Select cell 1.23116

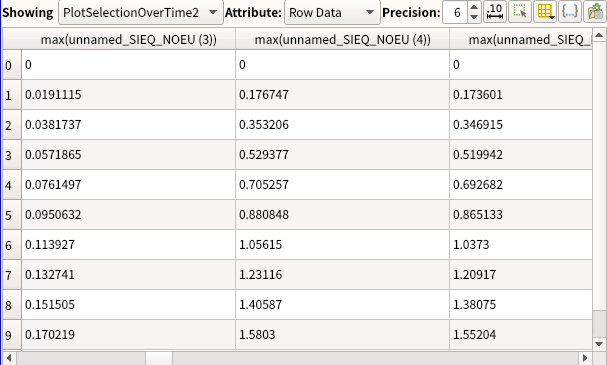tap(342, 275)
